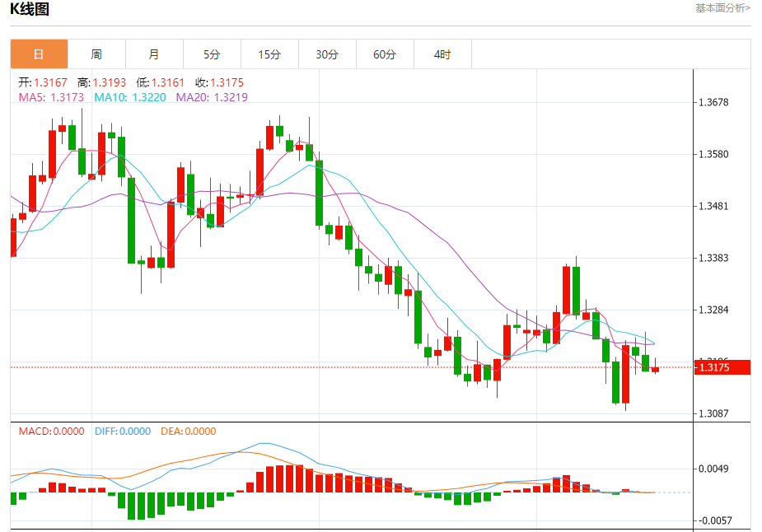Click the 0.0049 MACD axis label
Image resolution: width=762 pixels, height=532 pixels.
[713, 469]
